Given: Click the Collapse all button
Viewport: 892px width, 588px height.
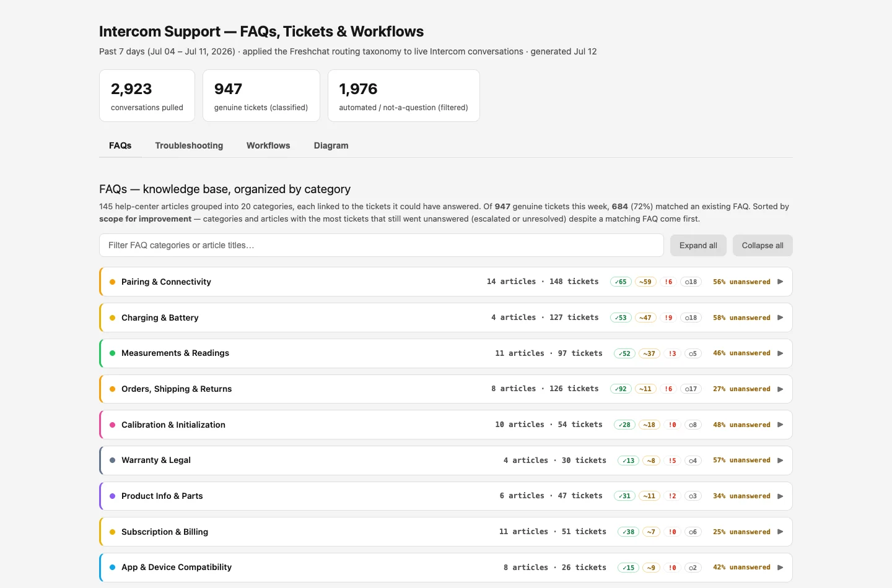Looking at the screenshot, I should (763, 245).
